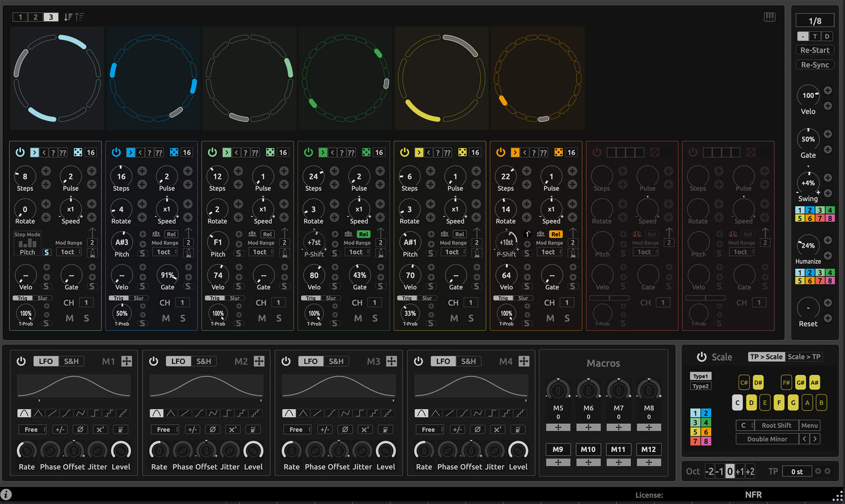Select octave +1 in the Oct selector

pyautogui.click(x=740, y=471)
